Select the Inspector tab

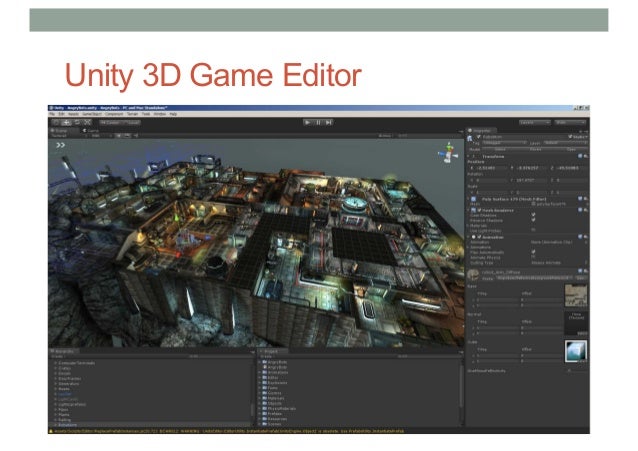point(480,131)
